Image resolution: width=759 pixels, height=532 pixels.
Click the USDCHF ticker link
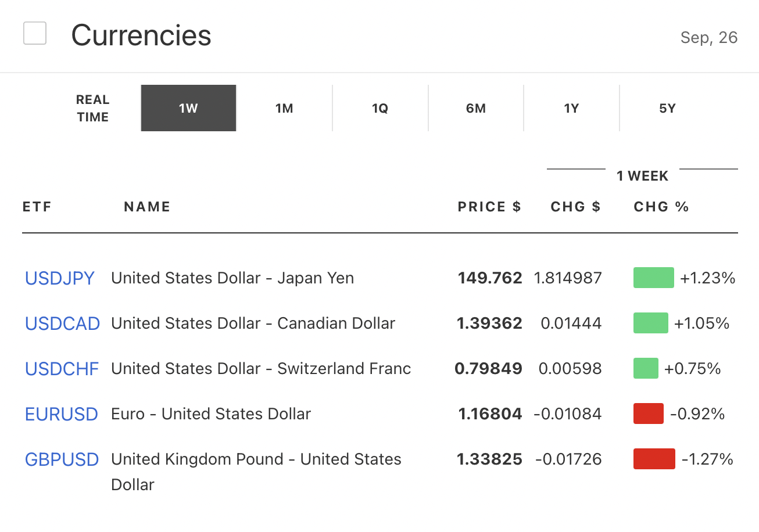tap(62, 369)
